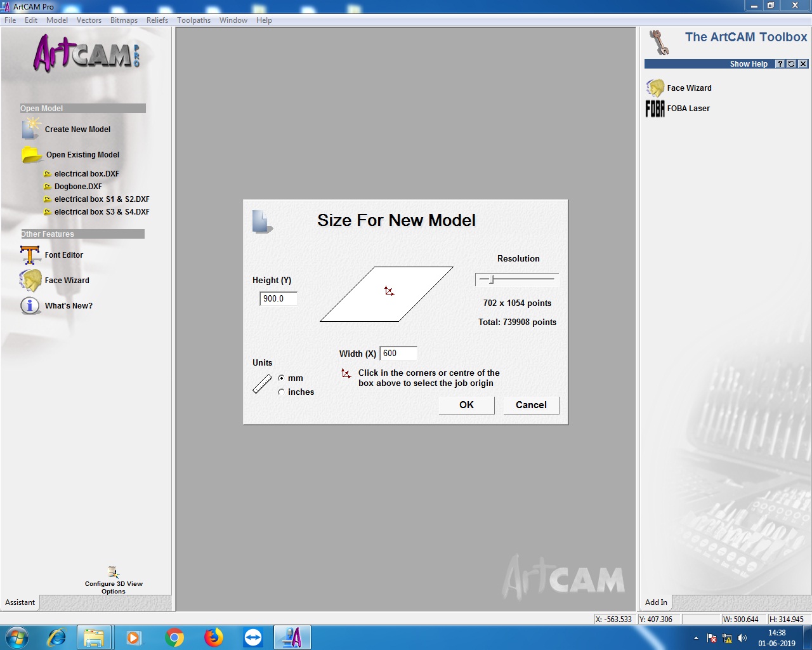The width and height of the screenshot is (812, 650).
Task: Click OK in Size For New Model dialog
Action: coord(466,405)
